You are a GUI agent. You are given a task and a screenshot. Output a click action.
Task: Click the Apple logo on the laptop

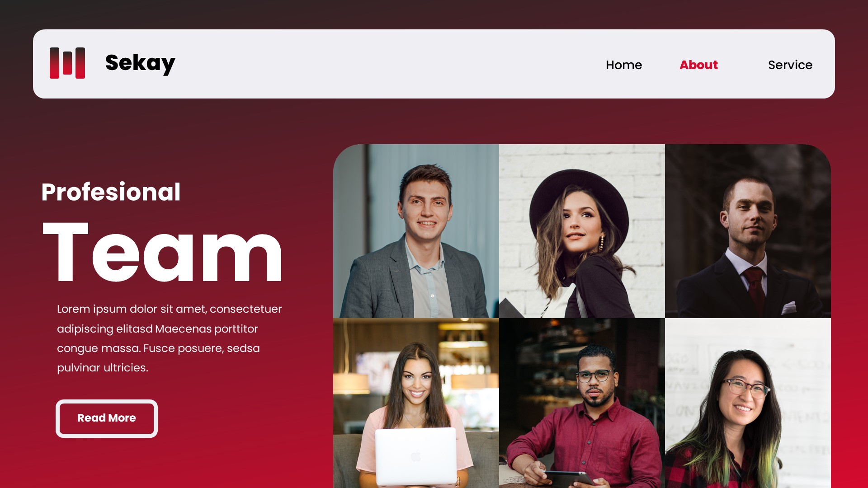416,456
